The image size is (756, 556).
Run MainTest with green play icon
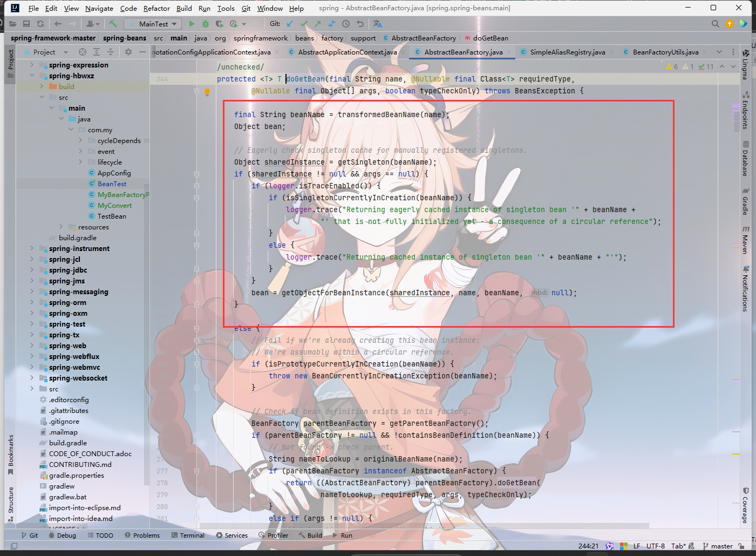point(192,24)
